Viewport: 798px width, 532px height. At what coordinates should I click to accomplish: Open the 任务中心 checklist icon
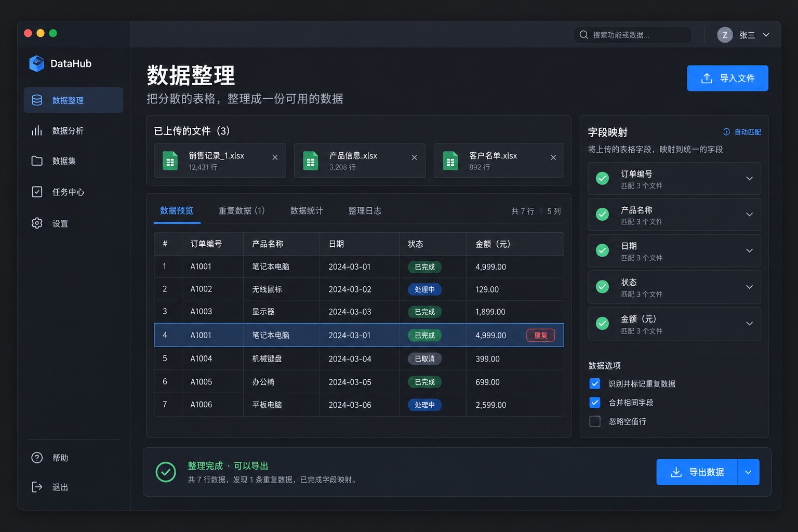[x=37, y=192]
